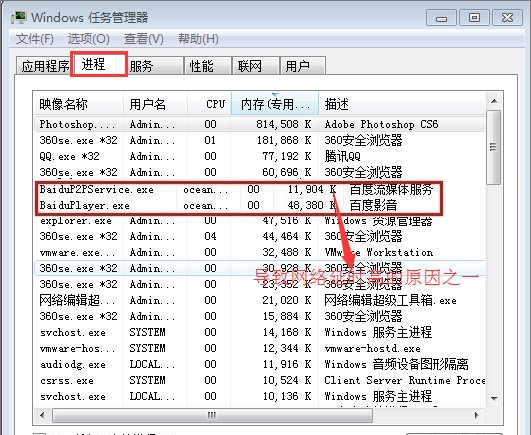Sort by 映像名称 column header
Screen dimensions: 531x435
click(79, 104)
